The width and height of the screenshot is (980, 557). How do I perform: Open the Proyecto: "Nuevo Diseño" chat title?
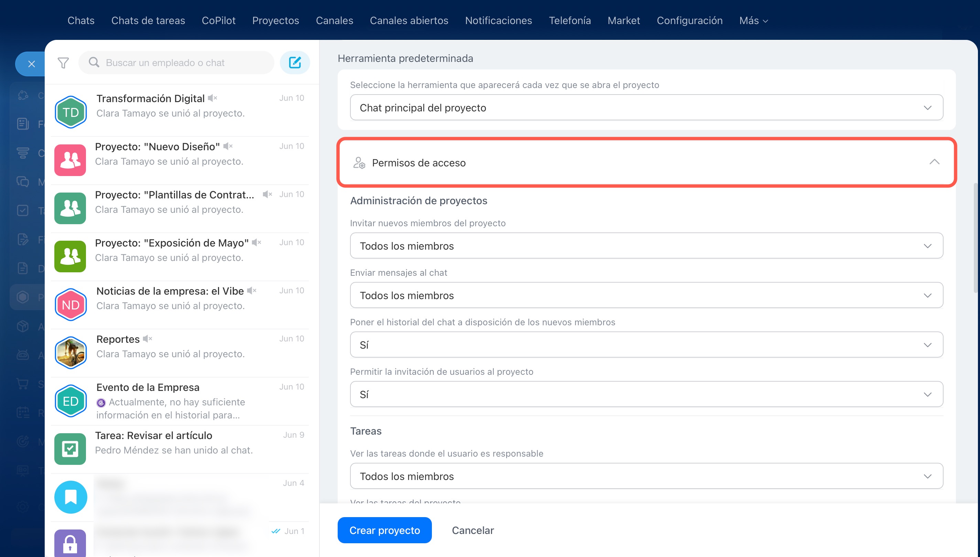[x=157, y=146]
